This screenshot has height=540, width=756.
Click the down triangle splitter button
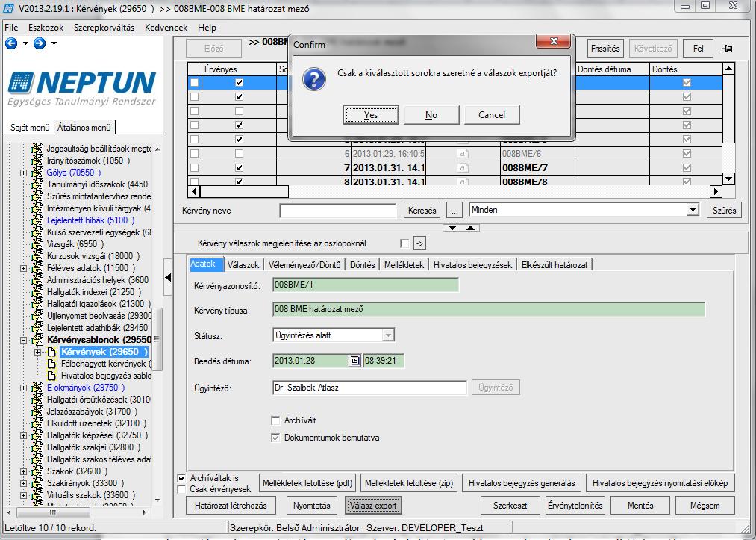point(453,227)
